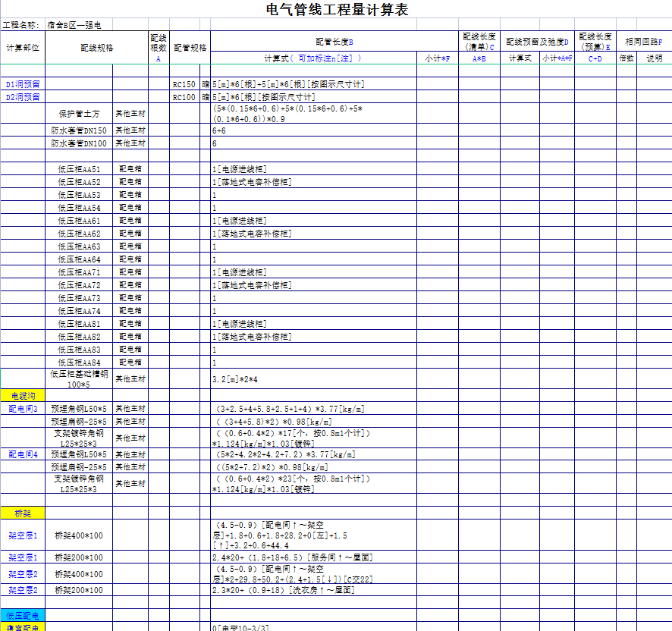The image size is (672, 631).
Task: Click the yellow 桥架 section cell
Action: pos(23,513)
